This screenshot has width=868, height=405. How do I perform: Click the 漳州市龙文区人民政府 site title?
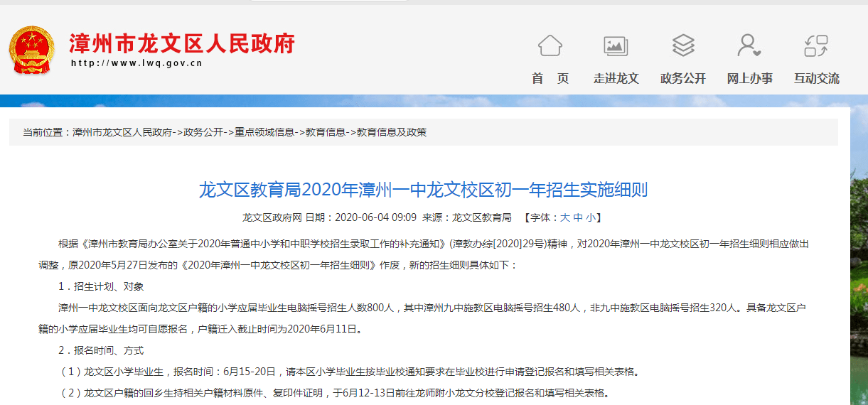(182, 43)
